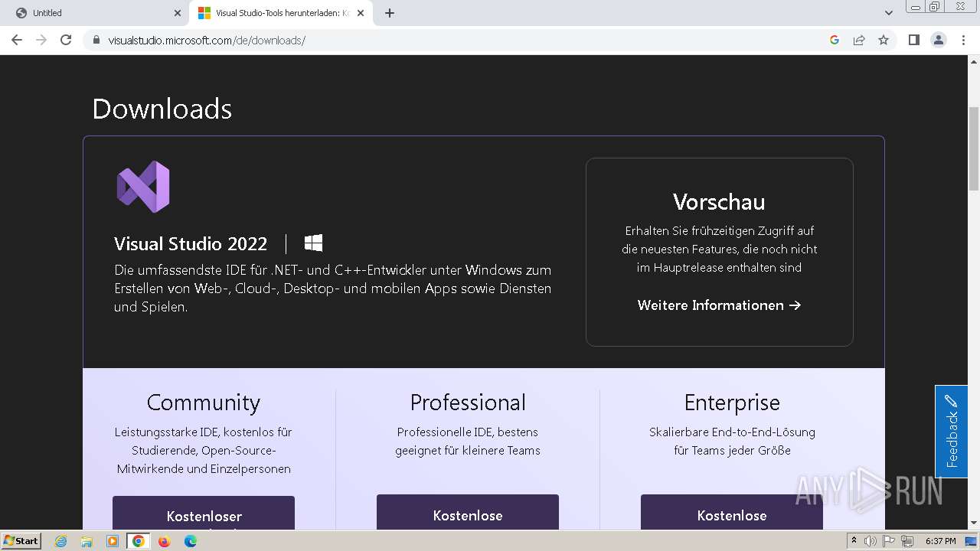Reload the current page
The height and width of the screenshot is (551, 980).
(66, 40)
